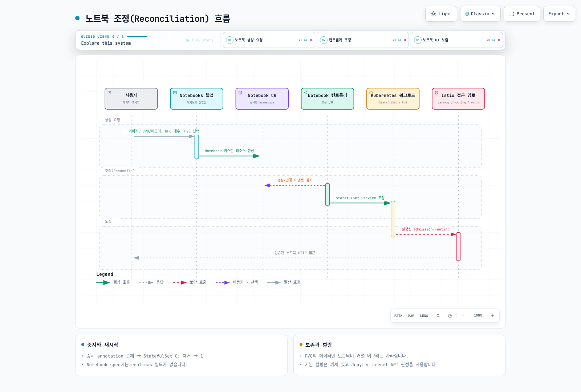Image resolution: width=581 pixels, height=392 pixels.
Task: Enable MAP mode in canvas toolbar
Action: pyautogui.click(x=411, y=316)
